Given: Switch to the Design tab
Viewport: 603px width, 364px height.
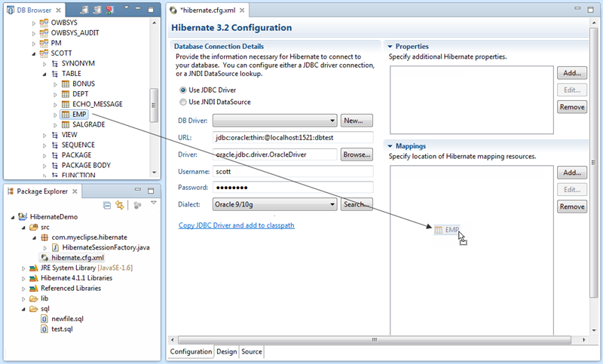Looking at the screenshot, I should tap(226, 352).
